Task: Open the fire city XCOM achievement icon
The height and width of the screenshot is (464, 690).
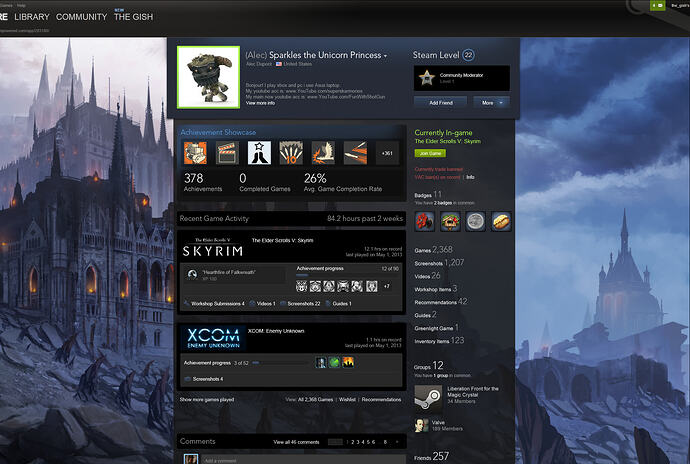Action: (348, 362)
